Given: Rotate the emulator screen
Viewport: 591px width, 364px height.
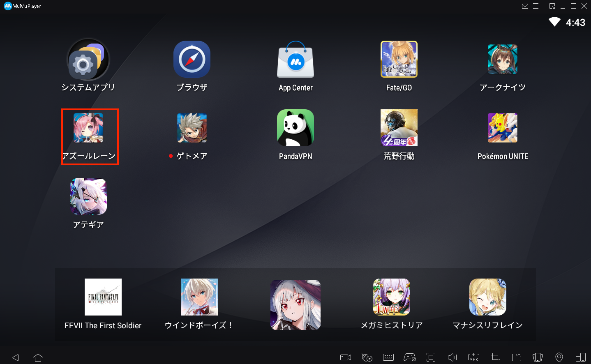Looking at the screenshot, I should 538,357.
